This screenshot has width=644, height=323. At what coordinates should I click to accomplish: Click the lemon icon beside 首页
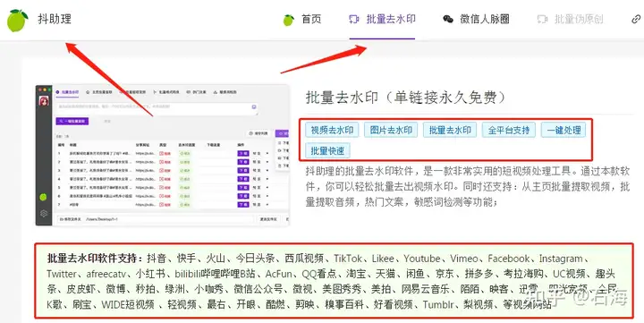(x=289, y=20)
